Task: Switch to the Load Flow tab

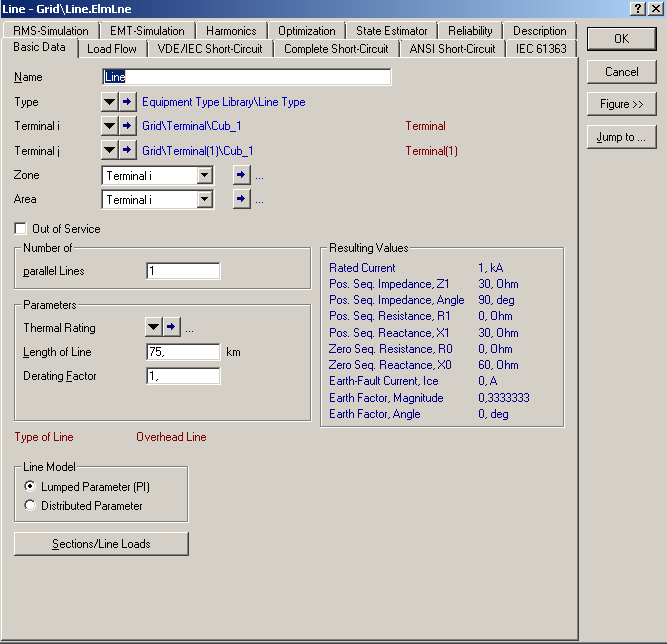Action: click(x=112, y=49)
